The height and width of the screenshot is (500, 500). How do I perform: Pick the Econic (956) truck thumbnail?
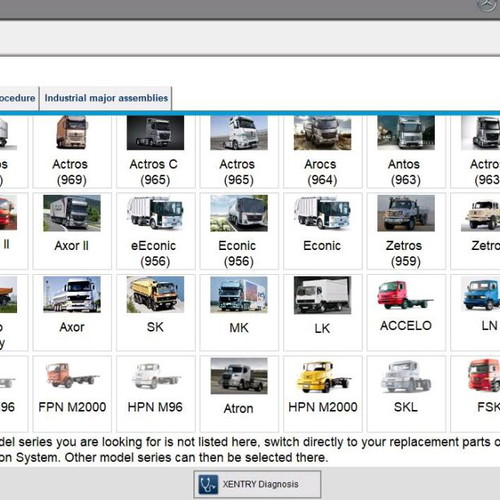tap(239, 213)
